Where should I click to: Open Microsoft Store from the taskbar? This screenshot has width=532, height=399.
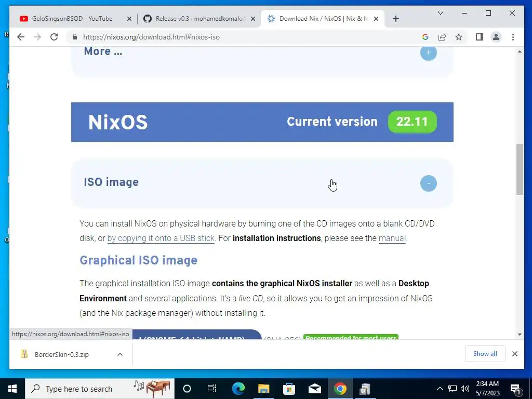pos(289,389)
